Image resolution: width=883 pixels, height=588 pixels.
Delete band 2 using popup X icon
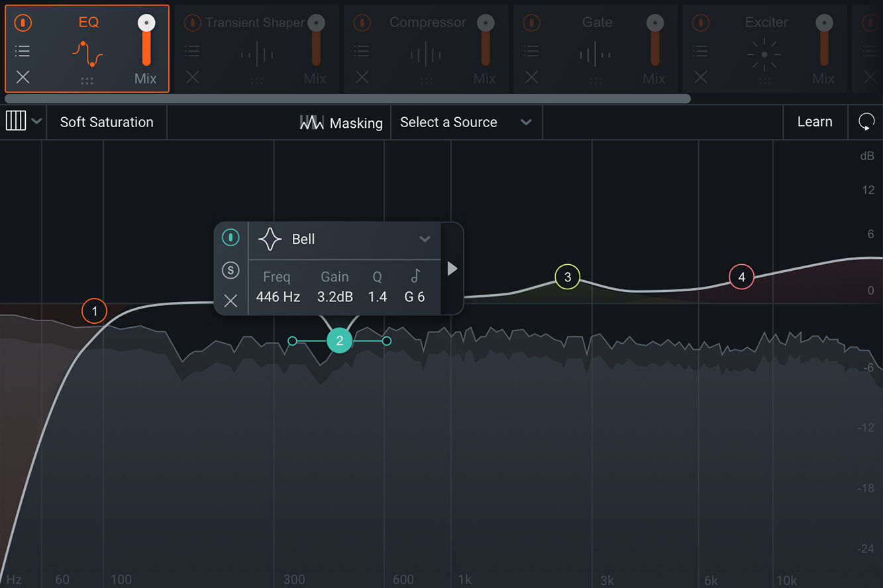pyautogui.click(x=231, y=301)
